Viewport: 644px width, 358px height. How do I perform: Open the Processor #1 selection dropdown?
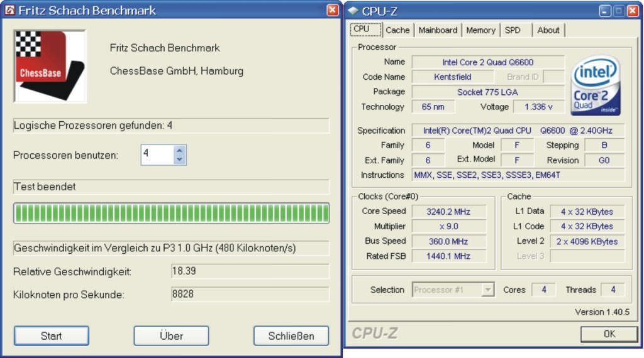coord(487,290)
